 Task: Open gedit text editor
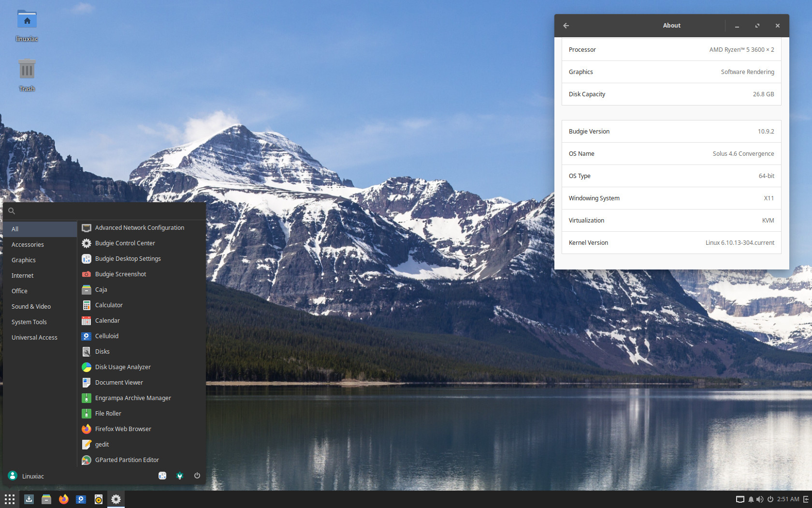(141, 445)
